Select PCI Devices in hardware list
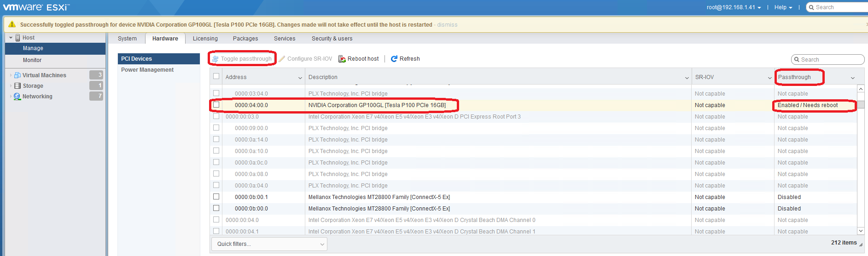The image size is (868, 256). click(159, 59)
